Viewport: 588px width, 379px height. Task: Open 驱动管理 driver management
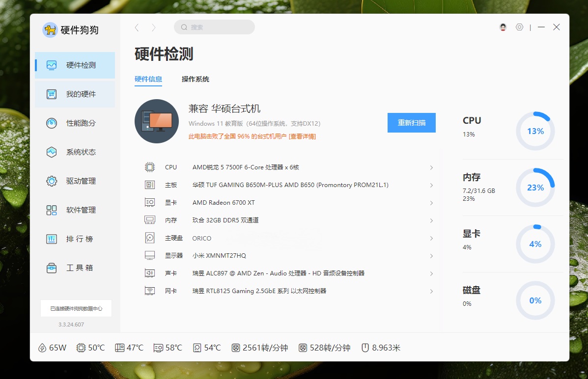pyautogui.click(x=75, y=181)
